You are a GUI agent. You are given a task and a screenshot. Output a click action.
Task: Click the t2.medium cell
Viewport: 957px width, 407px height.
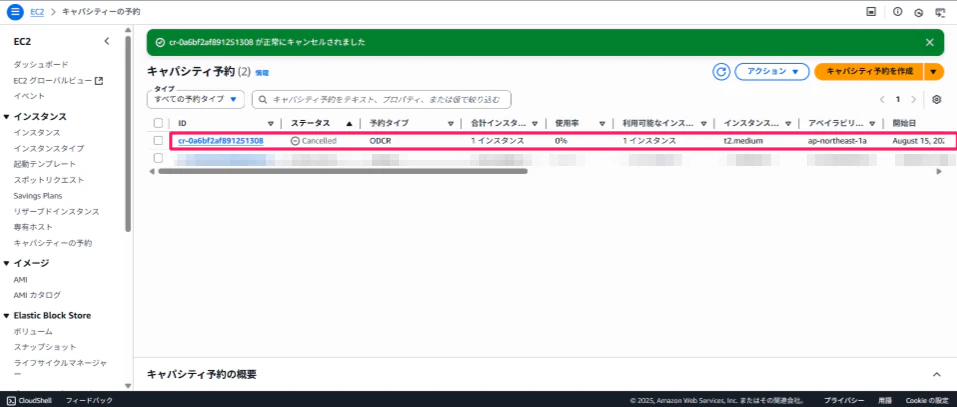pyautogui.click(x=744, y=141)
